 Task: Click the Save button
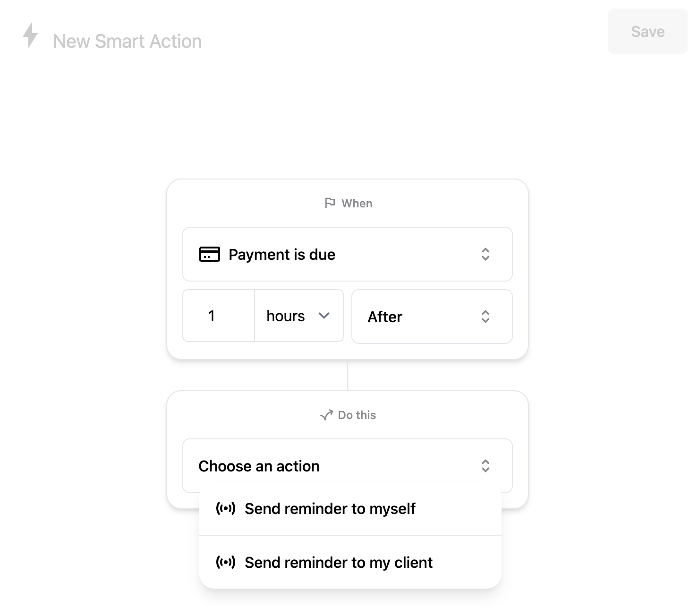(x=648, y=31)
